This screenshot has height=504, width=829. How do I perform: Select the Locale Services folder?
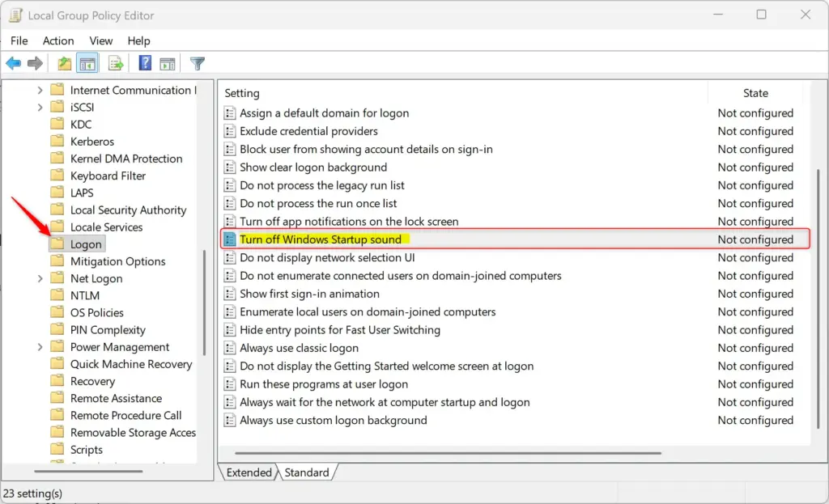point(106,227)
